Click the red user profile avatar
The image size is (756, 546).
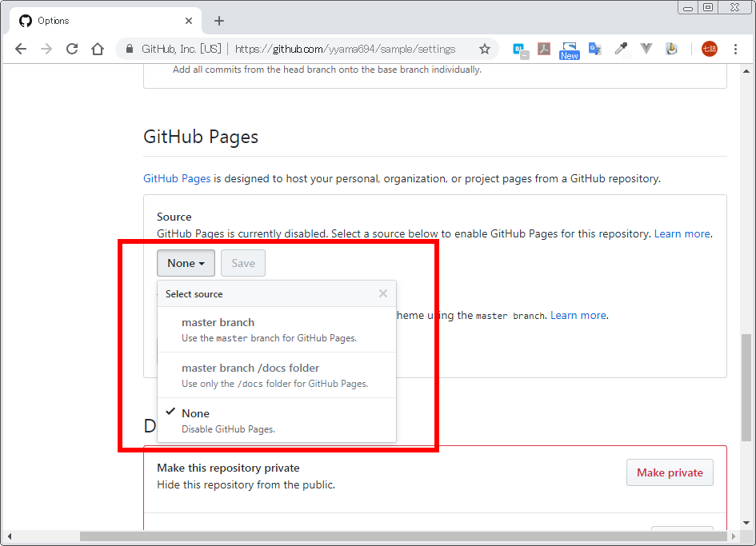pyautogui.click(x=710, y=49)
